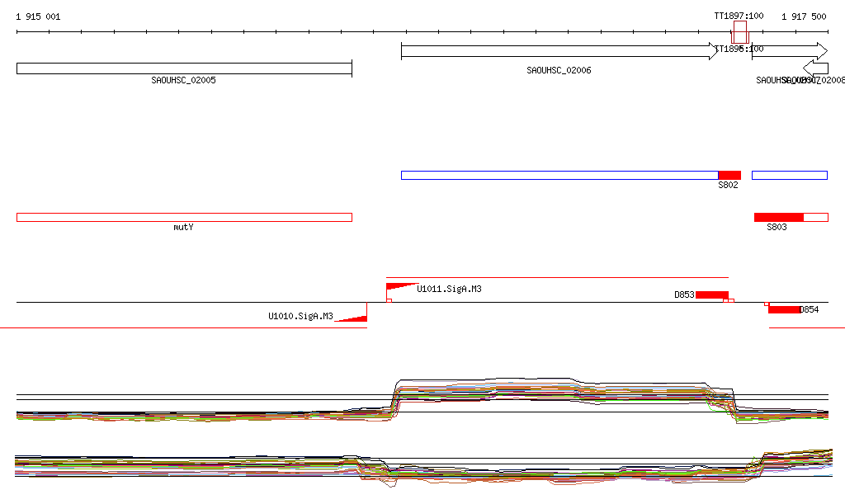
Task: Click the SAOUHSC_02005 gene box
Action: [x=184, y=68]
